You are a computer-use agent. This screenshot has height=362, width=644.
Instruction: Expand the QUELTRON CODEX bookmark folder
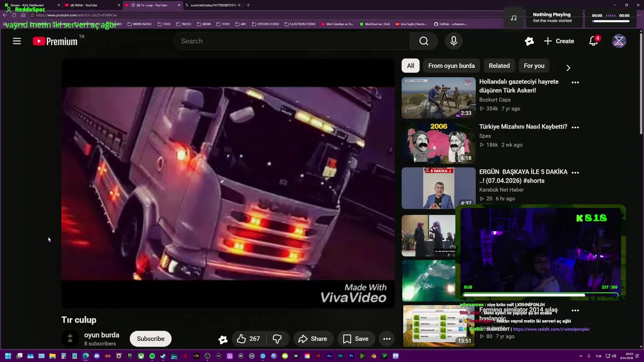(300, 24)
